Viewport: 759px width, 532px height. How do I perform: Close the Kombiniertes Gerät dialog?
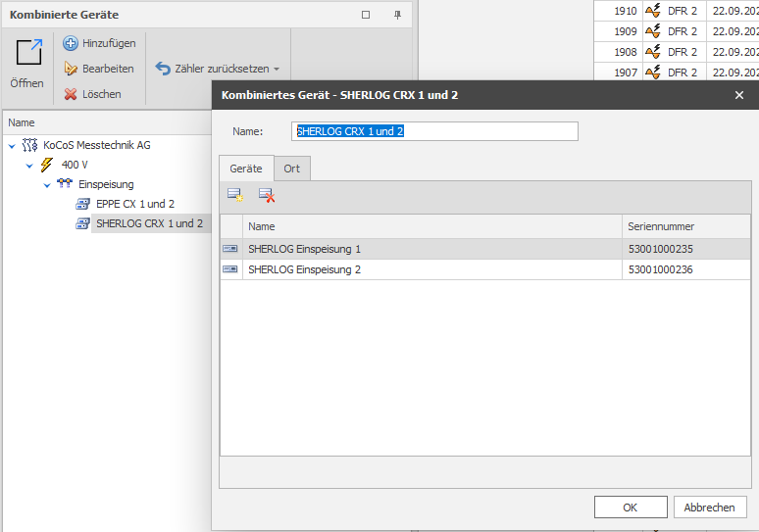(739, 95)
